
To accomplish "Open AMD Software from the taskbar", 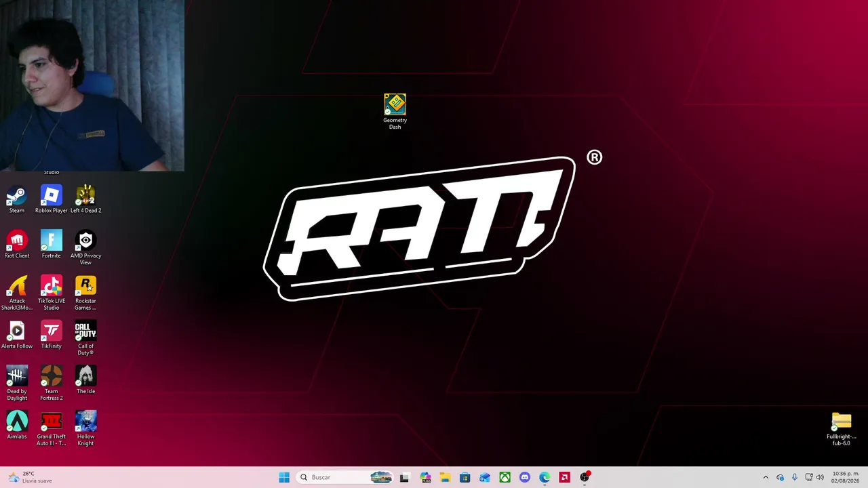I will pos(564,477).
